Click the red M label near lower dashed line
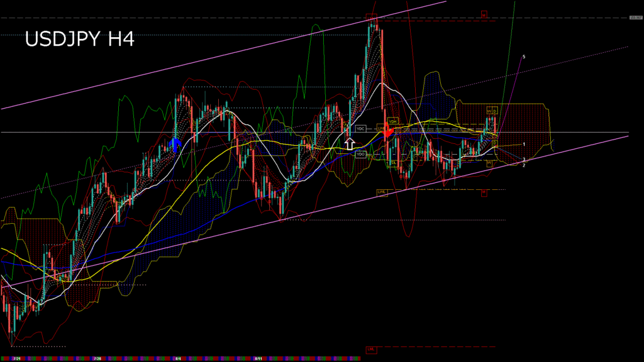Image resolution: width=644 pixels, height=362 pixels. coord(484,193)
